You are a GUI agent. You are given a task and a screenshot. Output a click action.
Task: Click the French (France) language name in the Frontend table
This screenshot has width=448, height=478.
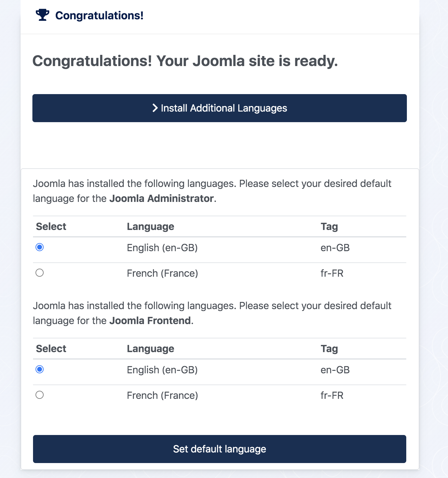(x=162, y=395)
